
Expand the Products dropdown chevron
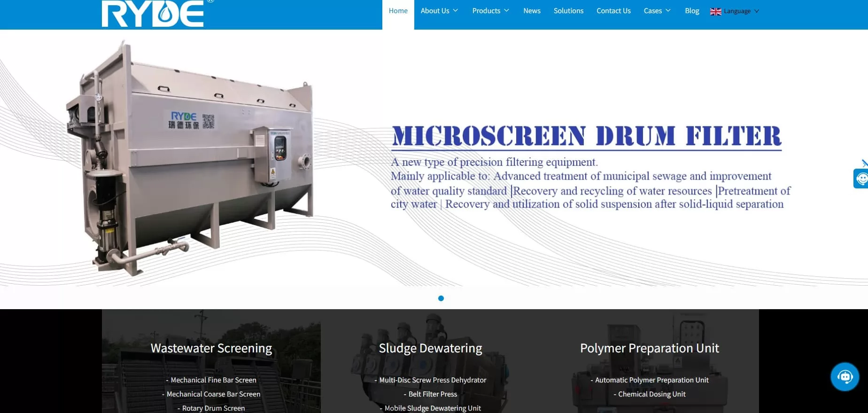(506, 11)
